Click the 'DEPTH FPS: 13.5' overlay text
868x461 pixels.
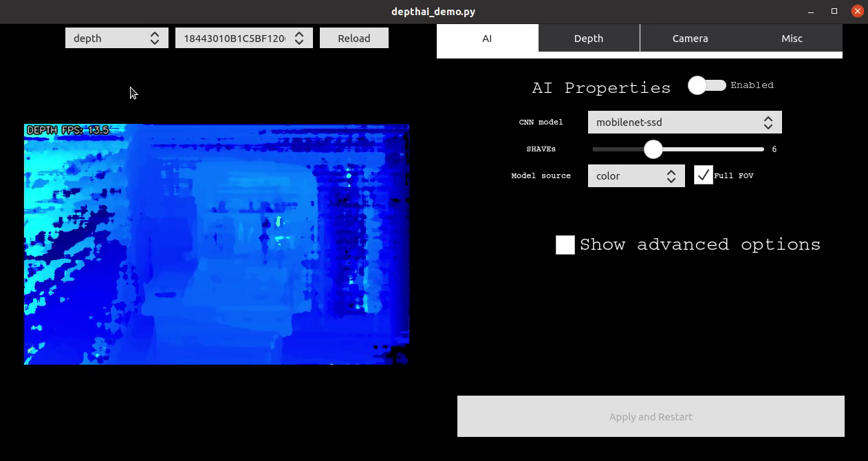(68, 130)
